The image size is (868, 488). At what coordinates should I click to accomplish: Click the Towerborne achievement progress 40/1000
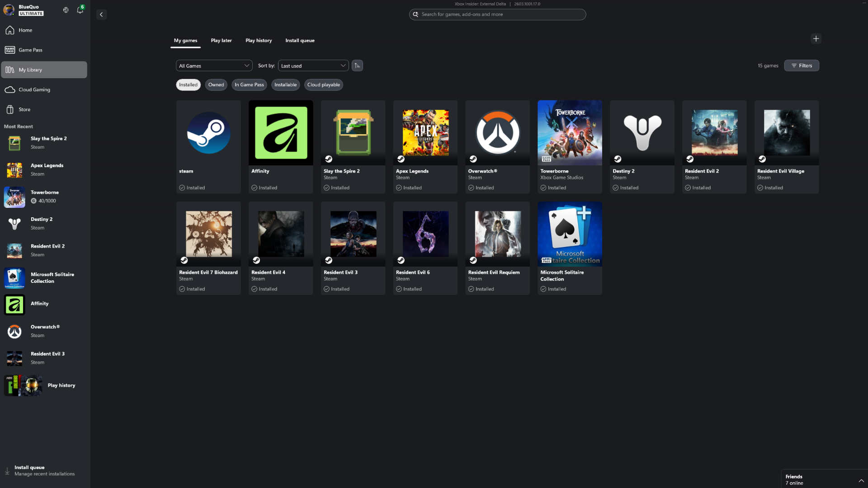[x=47, y=201]
